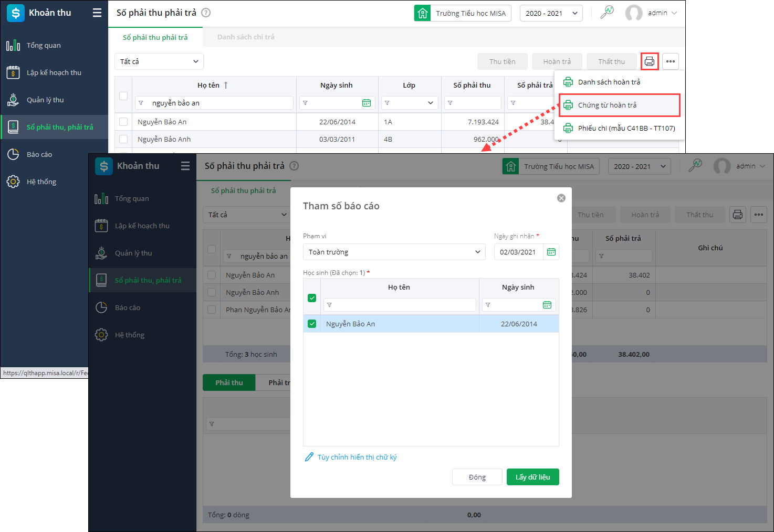This screenshot has height=532, width=774.
Task: Open Tùy chỉnh hiển thị chữ ký link
Action: click(x=351, y=457)
